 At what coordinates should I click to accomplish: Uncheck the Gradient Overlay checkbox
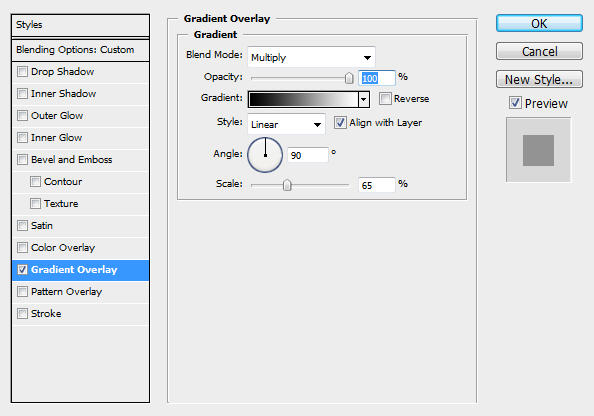point(22,269)
